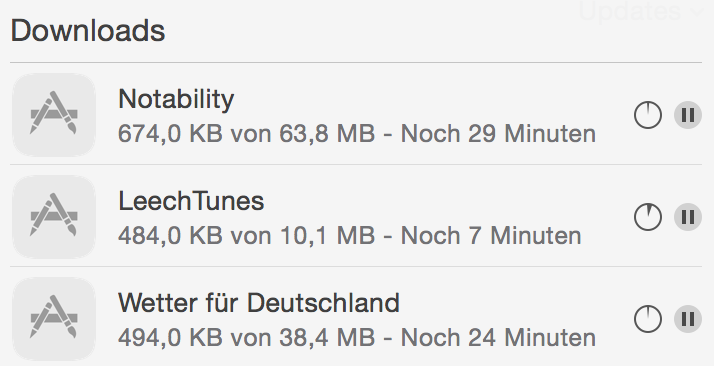This screenshot has height=366, width=714.
Task: Click the Notability circular progress indicator
Action: tap(648, 115)
